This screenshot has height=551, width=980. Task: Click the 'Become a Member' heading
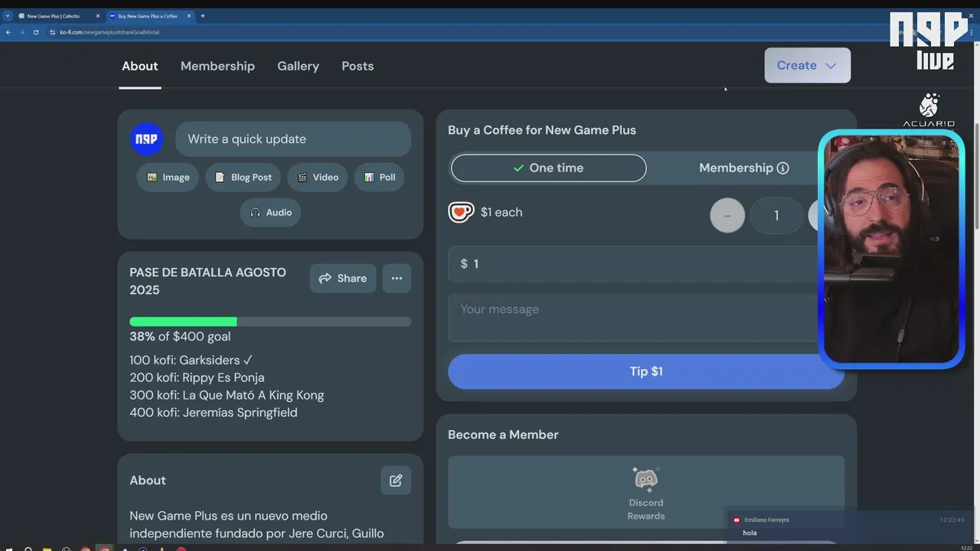(x=503, y=435)
